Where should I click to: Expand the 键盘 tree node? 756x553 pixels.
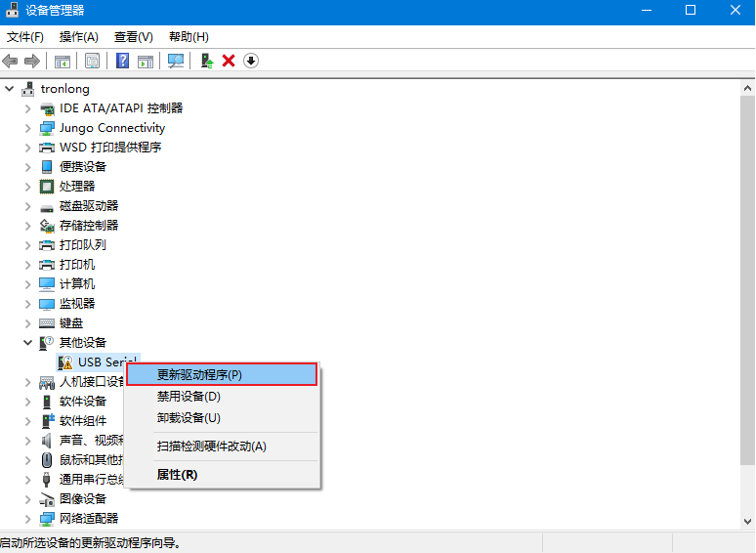(28, 323)
